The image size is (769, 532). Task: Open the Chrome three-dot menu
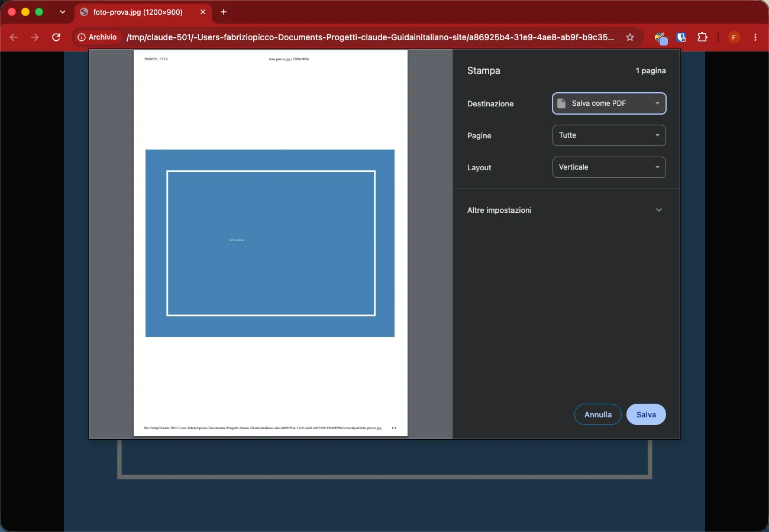click(x=755, y=37)
